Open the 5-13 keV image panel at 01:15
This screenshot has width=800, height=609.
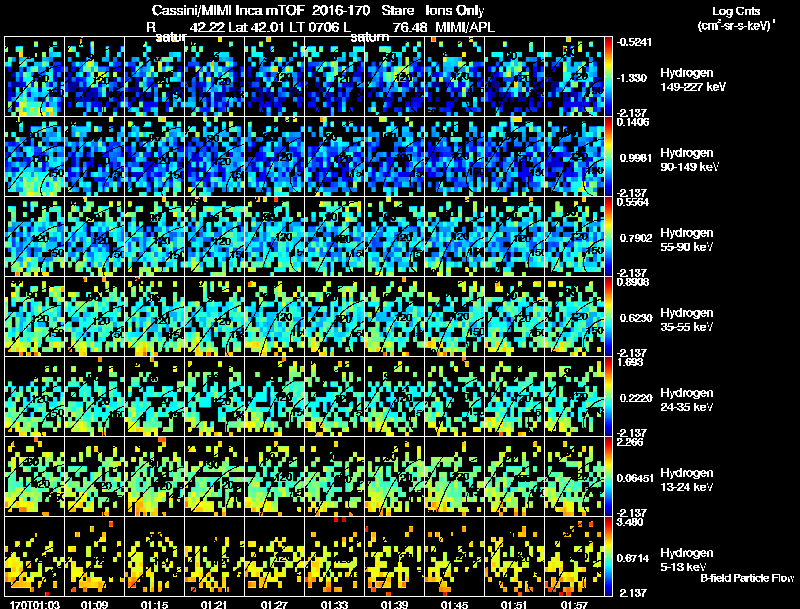pyautogui.click(x=154, y=557)
